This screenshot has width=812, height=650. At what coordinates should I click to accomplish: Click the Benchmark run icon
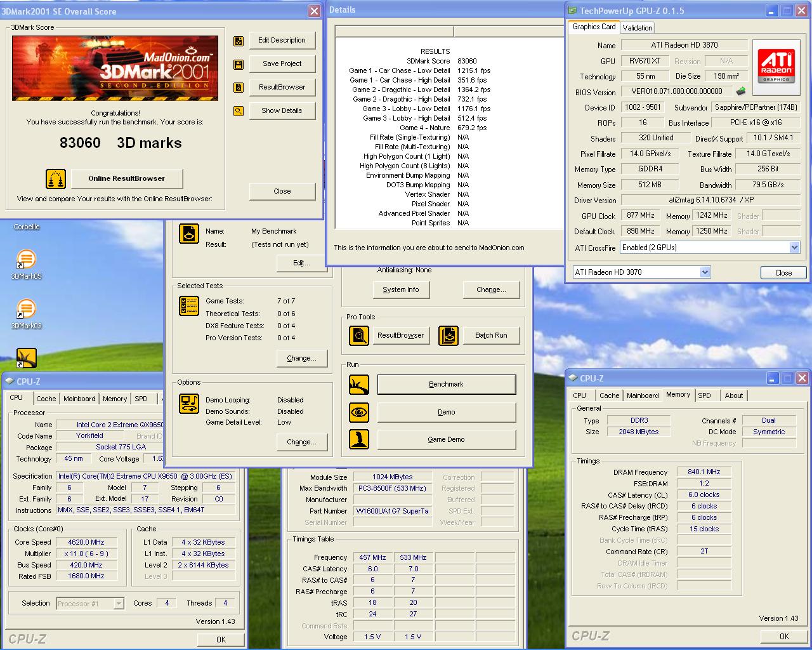tap(359, 385)
